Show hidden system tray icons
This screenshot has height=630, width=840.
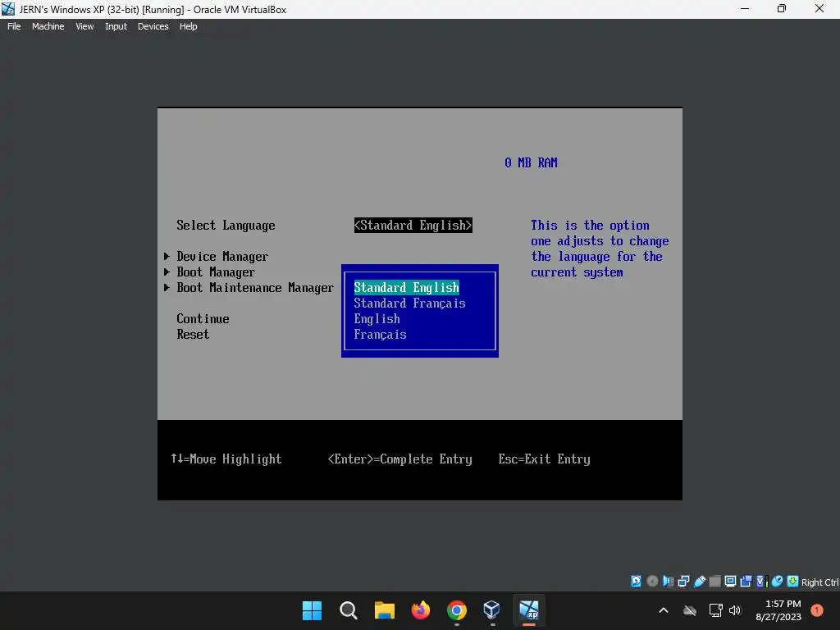(x=663, y=610)
